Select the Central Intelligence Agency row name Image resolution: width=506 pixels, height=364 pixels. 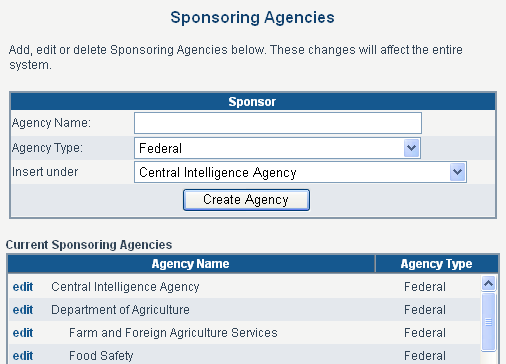pos(125,287)
